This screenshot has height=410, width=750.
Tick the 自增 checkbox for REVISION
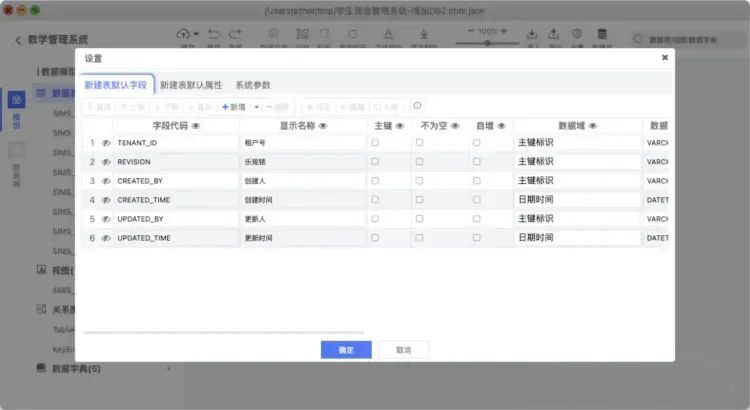pyautogui.click(x=476, y=162)
